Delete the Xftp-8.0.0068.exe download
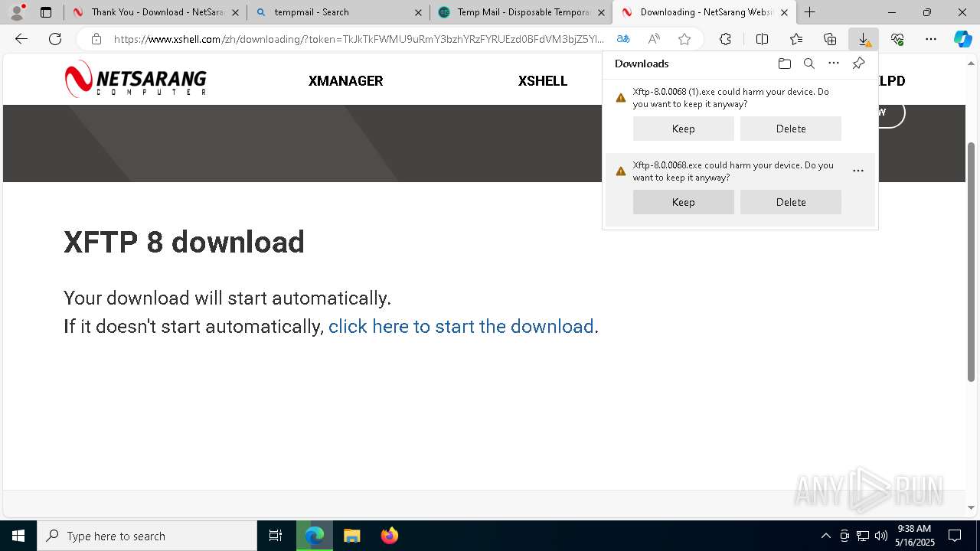 pyautogui.click(x=791, y=202)
